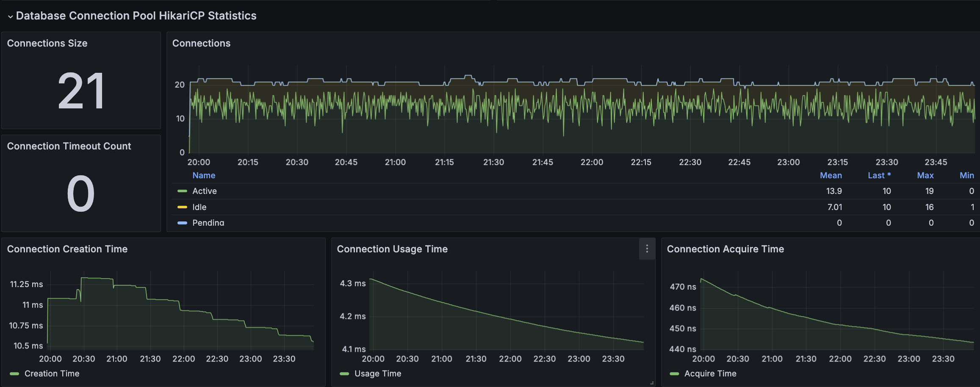980x387 pixels.
Task: Toggle the Usage Time legend series
Action: [x=378, y=373]
